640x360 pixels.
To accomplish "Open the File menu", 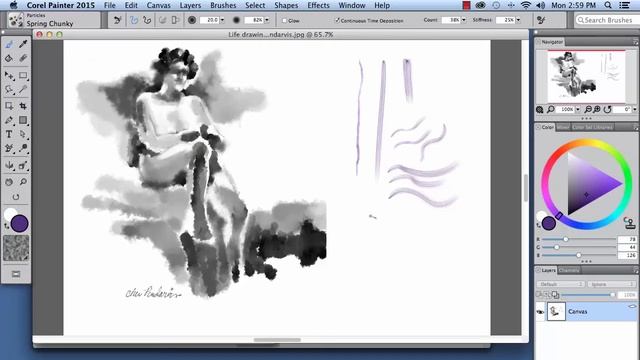I will tap(109, 5).
